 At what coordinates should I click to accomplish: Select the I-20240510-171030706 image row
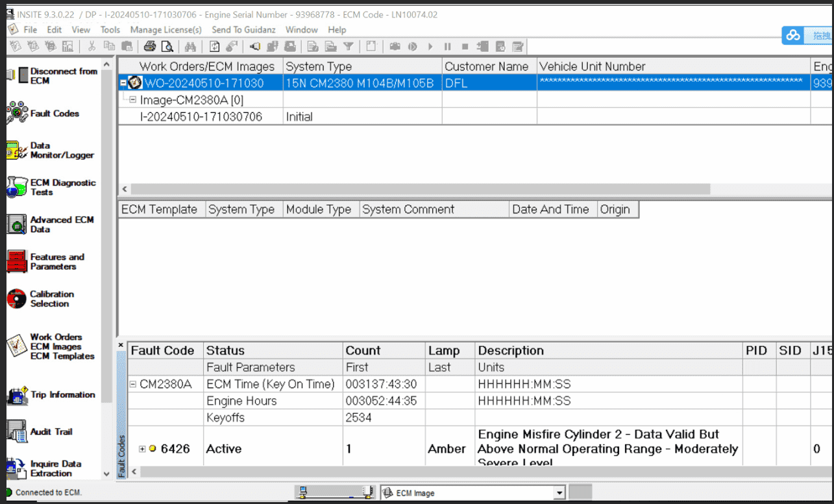pos(201,117)
